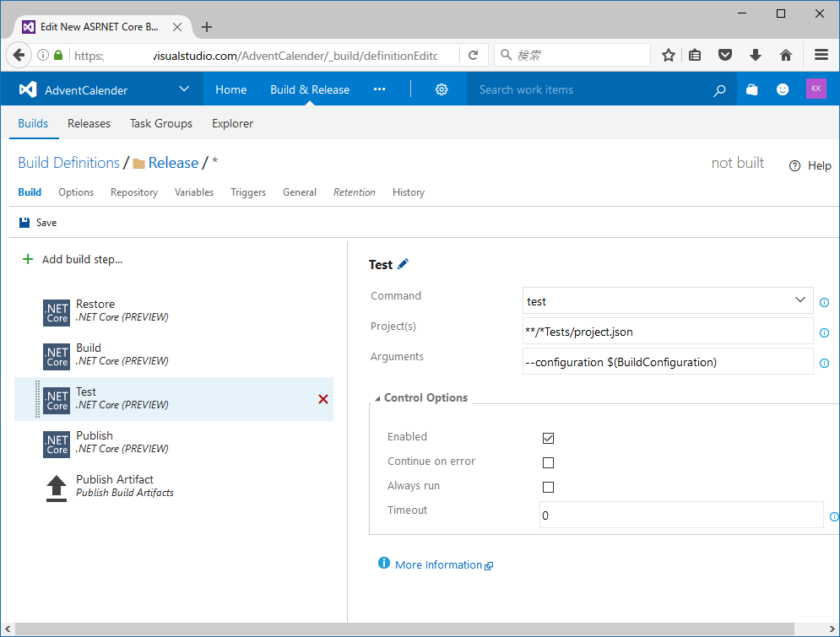Switch to the Task Groups tab
The image size is (840, 637).
click(x=160, y=124)
